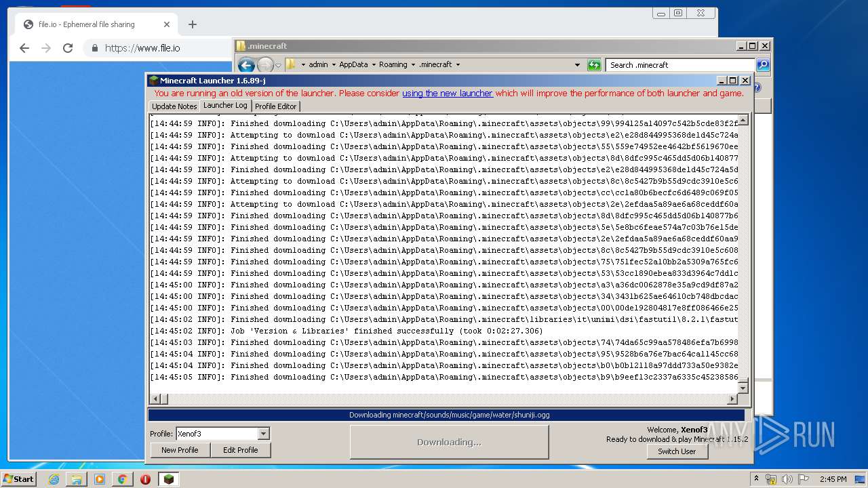Open the Profile Editor tab
This screenshot has height=488, width=868.
(275, 106)
